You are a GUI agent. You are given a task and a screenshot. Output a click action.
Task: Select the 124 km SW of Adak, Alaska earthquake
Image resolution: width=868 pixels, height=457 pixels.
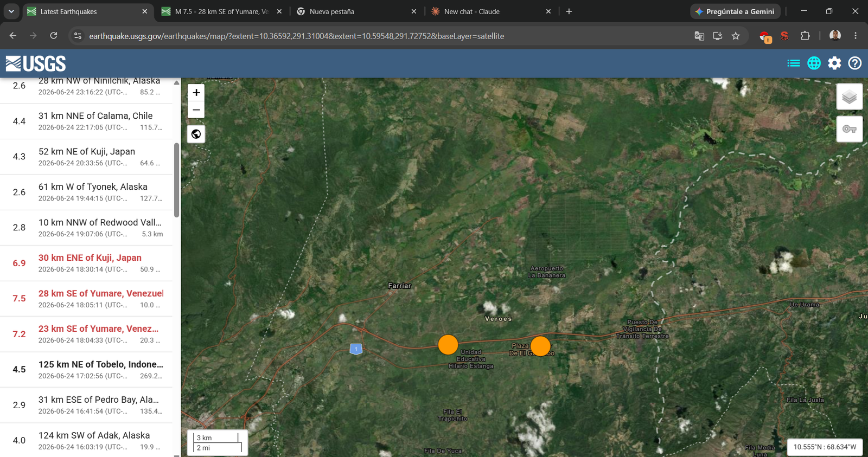pos(86,440)
